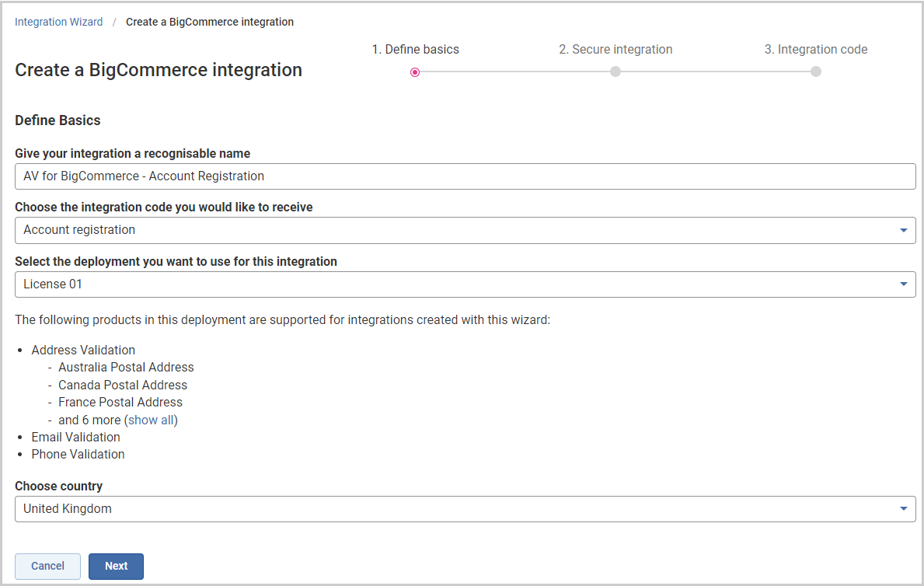Click the Next button
The image size is (924, 586).
pyautogui.click(x=116, y=566)
